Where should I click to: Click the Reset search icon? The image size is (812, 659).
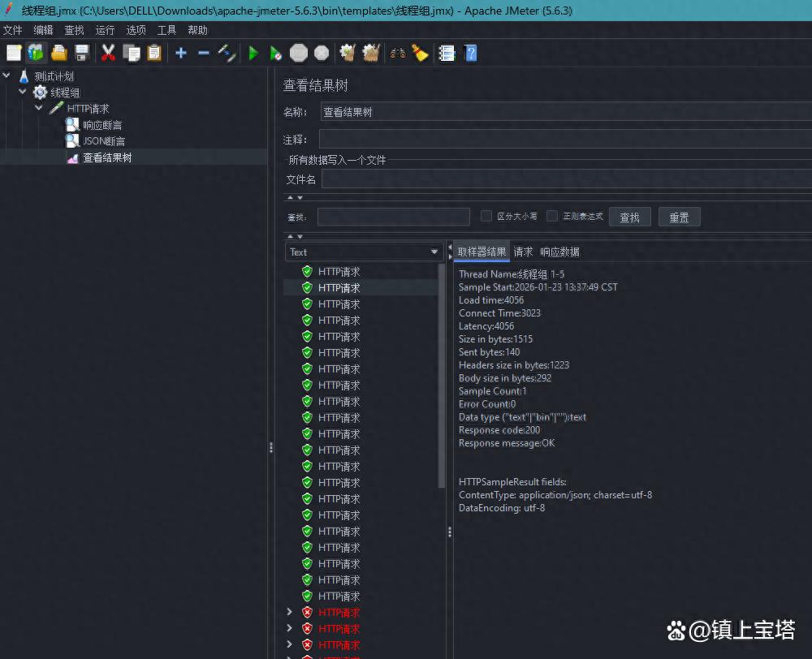[x=420, y=53]
